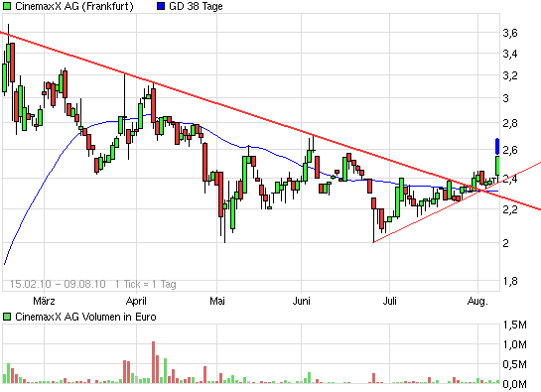Click the 'Mai' x-axis label

[217, 301]
